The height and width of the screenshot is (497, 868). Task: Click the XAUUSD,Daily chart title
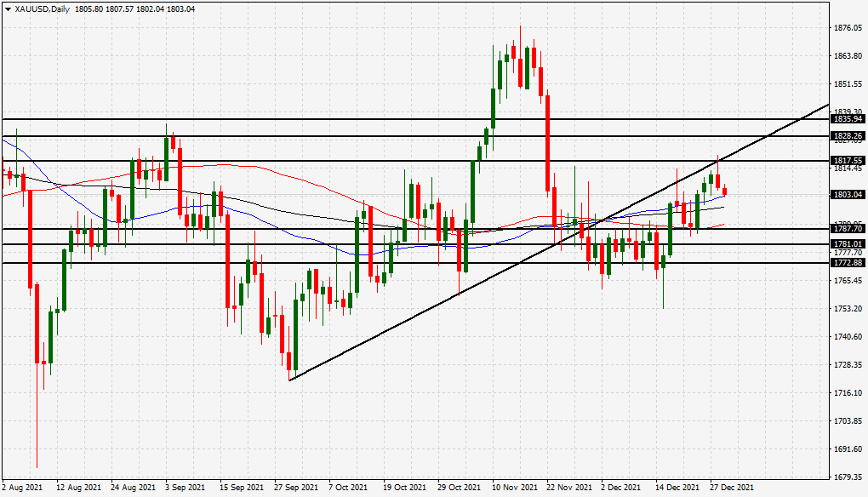tap(42, 9)
